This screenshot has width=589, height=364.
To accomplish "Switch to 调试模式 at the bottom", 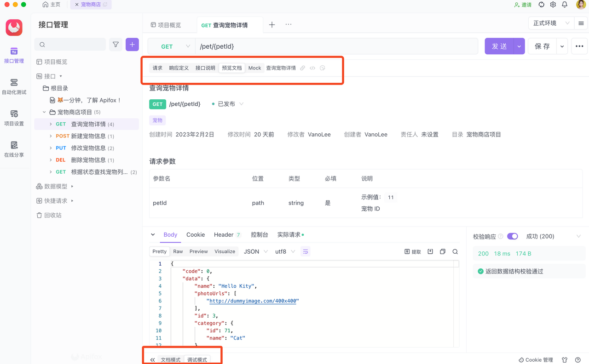I will tap(197, 360).
